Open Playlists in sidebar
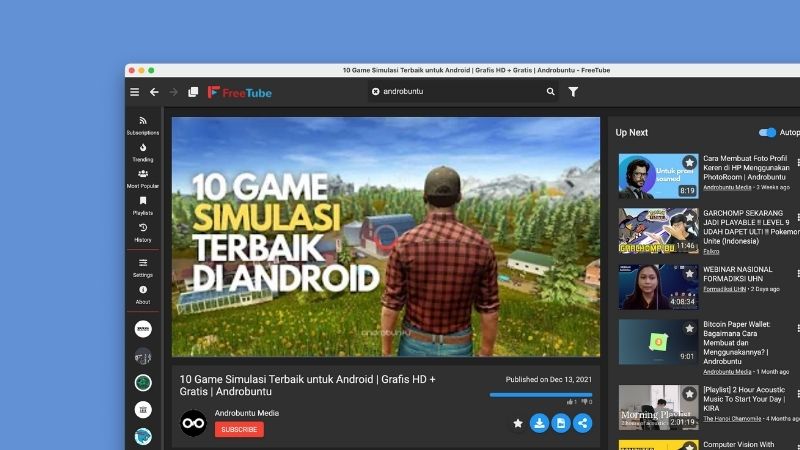The image size is (800, 450). coord(143,206)
